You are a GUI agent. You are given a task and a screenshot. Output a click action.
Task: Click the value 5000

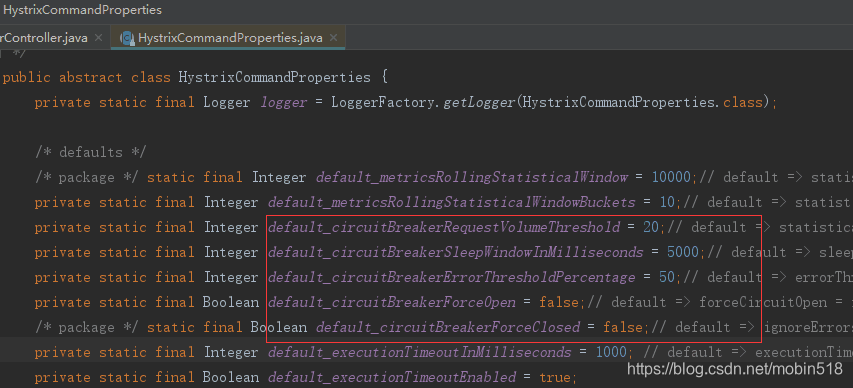click(683, 252)
